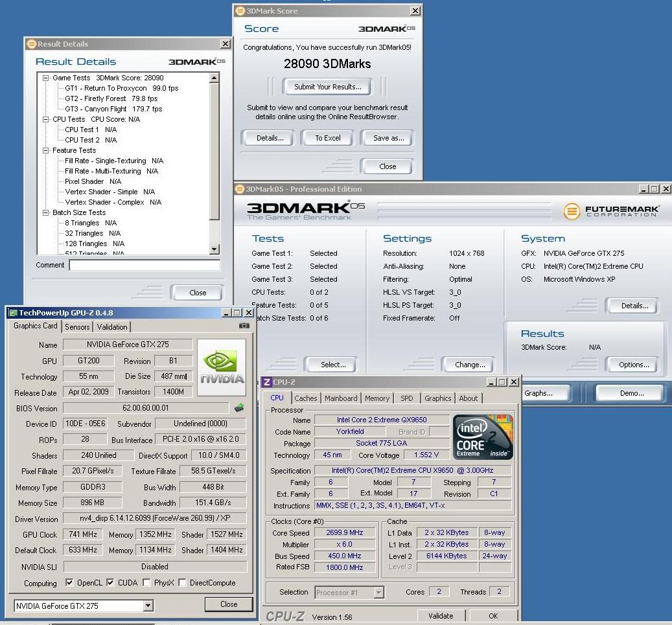Select the Graphics Card tab in GPU-Z
The height and width of the screenshot is (625, 672).
35,326
